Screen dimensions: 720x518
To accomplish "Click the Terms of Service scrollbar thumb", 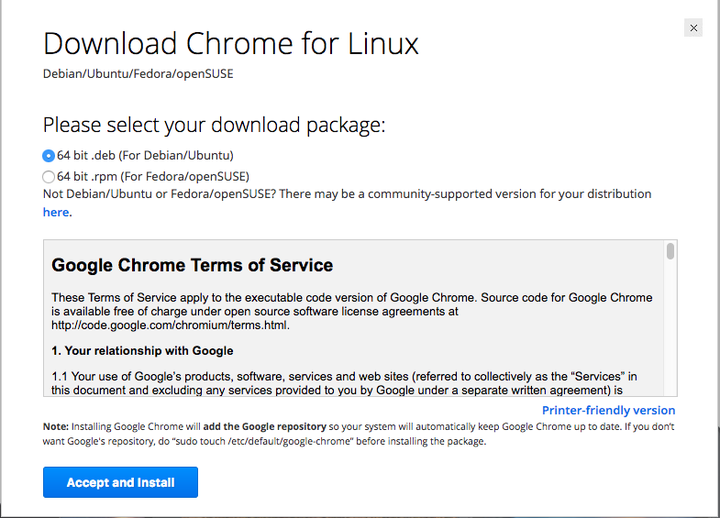I will tap(670, 251).
